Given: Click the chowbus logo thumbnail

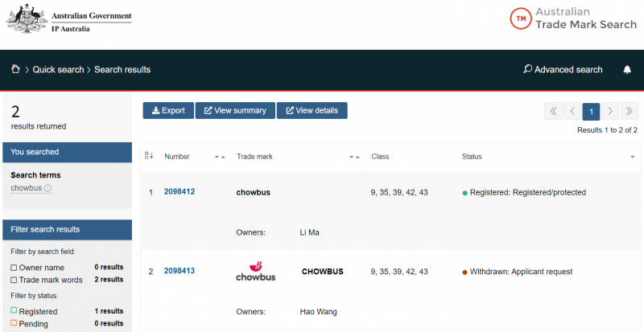Looking at the screenshot, I should coord(256,271).
